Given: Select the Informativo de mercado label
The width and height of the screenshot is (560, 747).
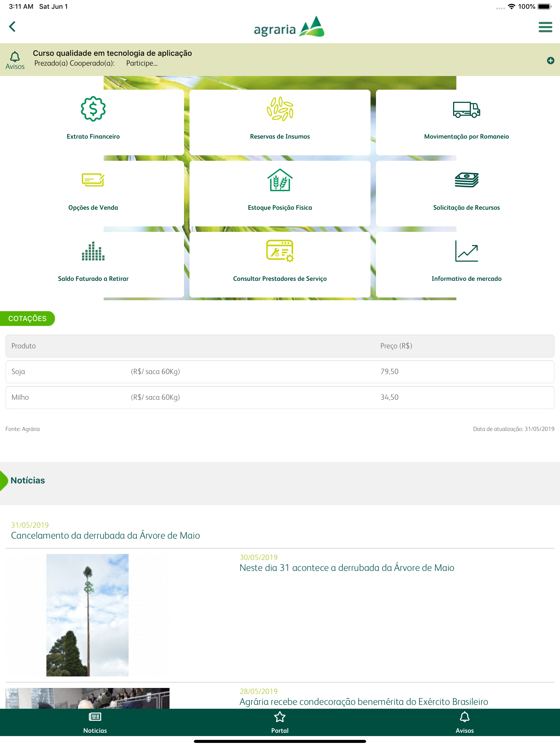Looking at the screenshot, I should 466,279.
